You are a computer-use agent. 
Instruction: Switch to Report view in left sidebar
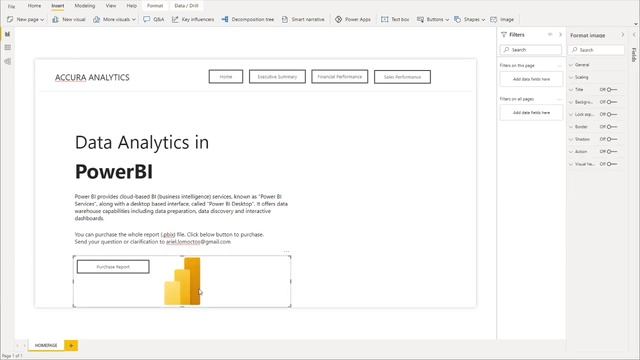pyautogui.click(x=7, y=34)
